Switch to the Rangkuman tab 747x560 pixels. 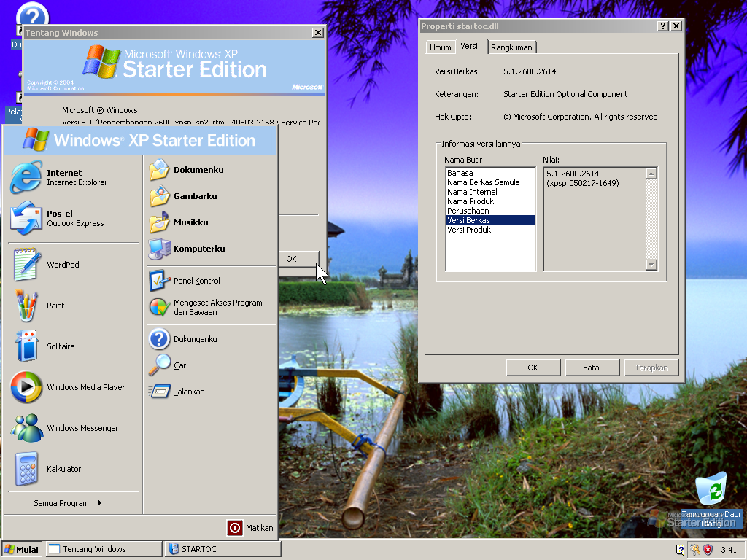511,47
